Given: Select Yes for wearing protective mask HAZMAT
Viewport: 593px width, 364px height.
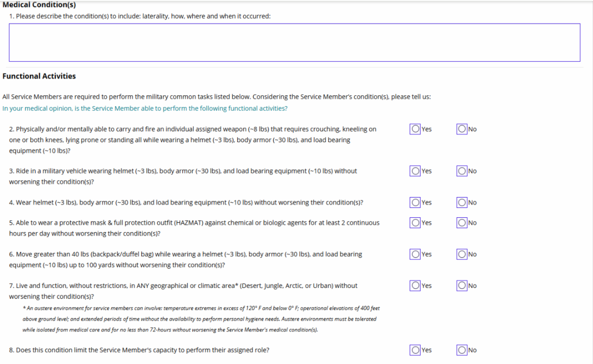Looking at the screenshot, I should tap(416, 223).
